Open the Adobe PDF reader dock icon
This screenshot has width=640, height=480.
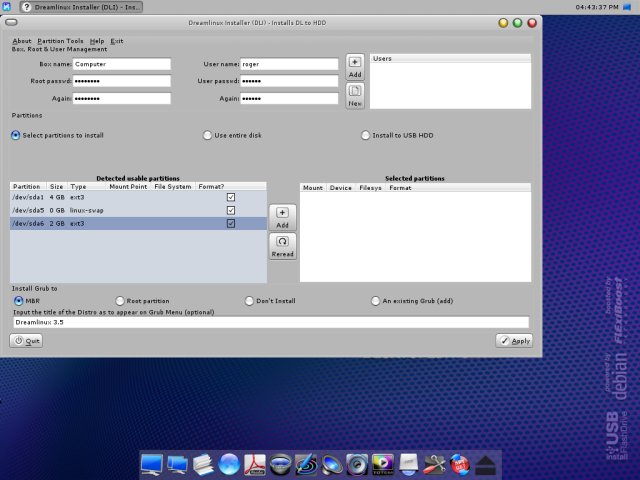coord(255,464)
